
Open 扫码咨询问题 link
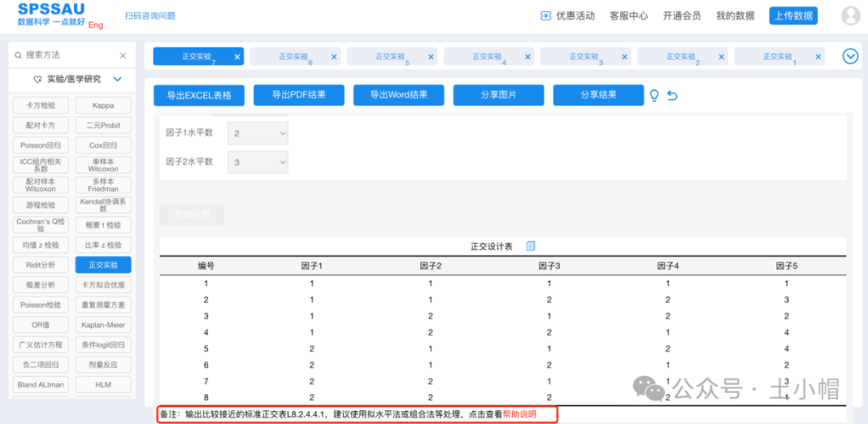point(150,16)
